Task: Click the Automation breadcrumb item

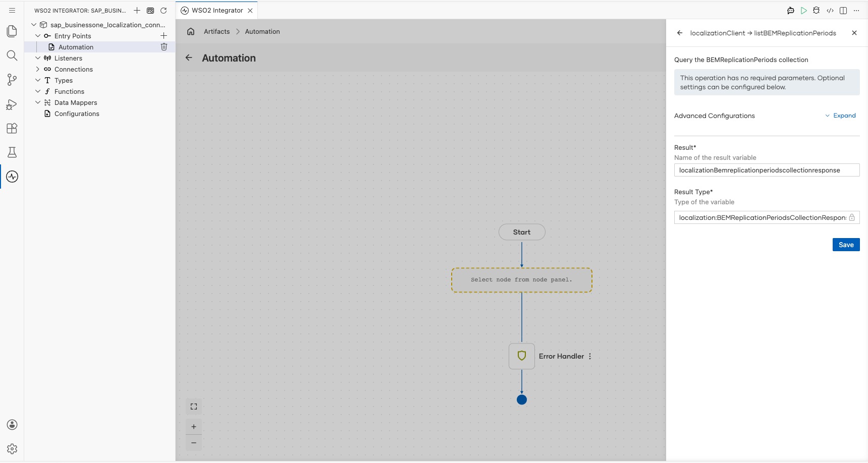Action: tap(262, 31)
